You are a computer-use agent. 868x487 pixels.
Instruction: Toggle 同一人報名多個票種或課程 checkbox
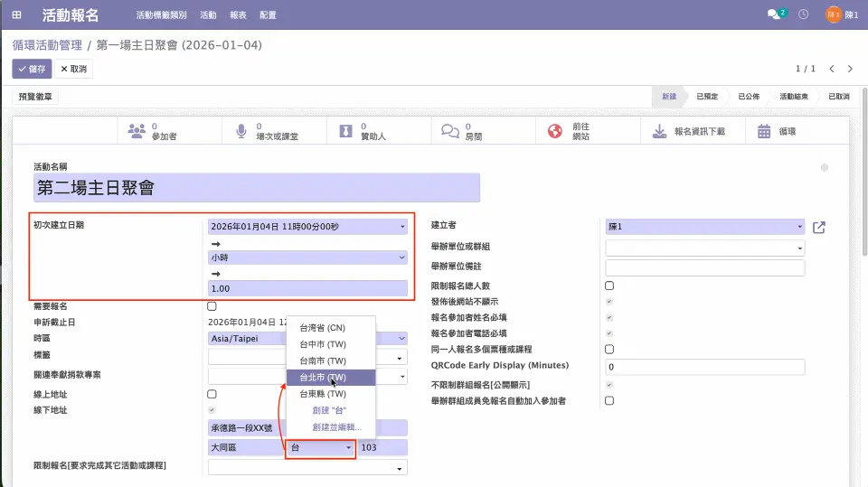point(609,349)
